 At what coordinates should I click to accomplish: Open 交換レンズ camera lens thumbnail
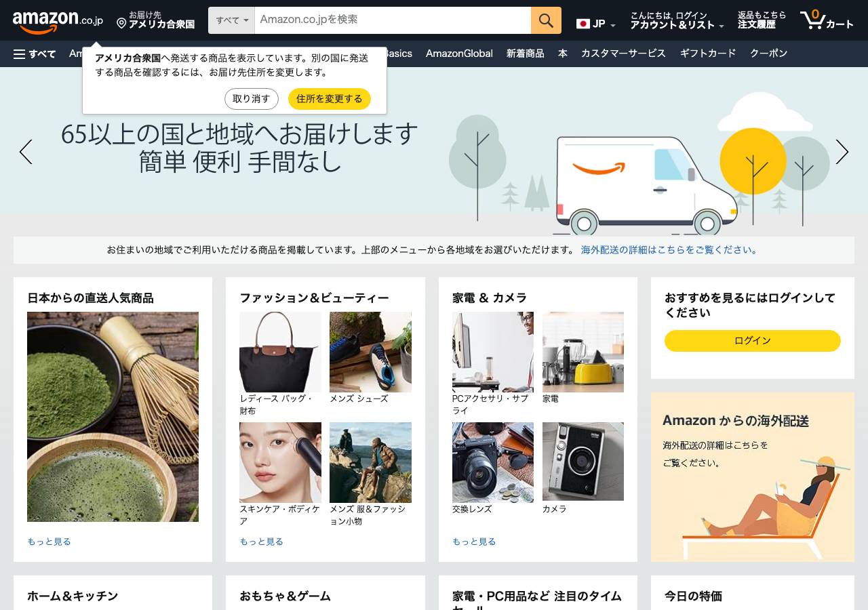coord(493,462)
